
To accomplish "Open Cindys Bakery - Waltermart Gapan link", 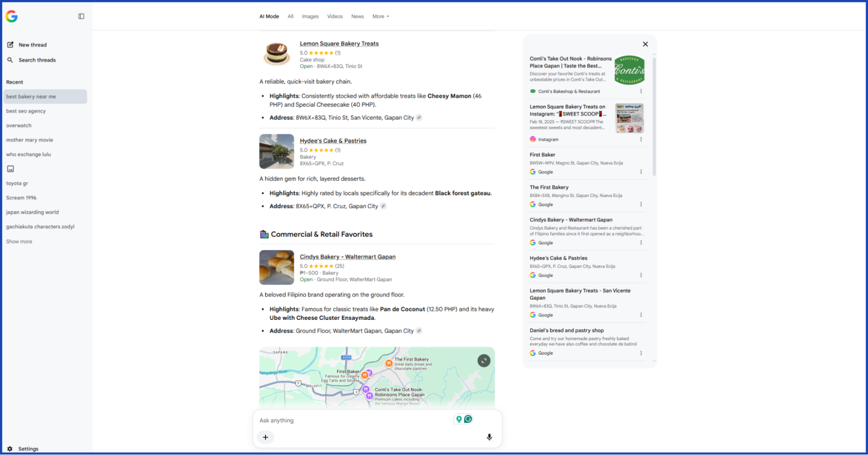I will (347, 257).
